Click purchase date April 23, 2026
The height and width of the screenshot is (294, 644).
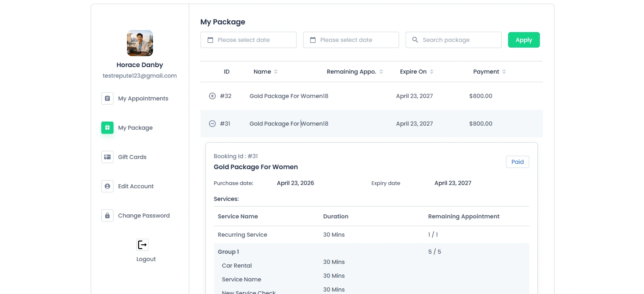tap(295, 183)
